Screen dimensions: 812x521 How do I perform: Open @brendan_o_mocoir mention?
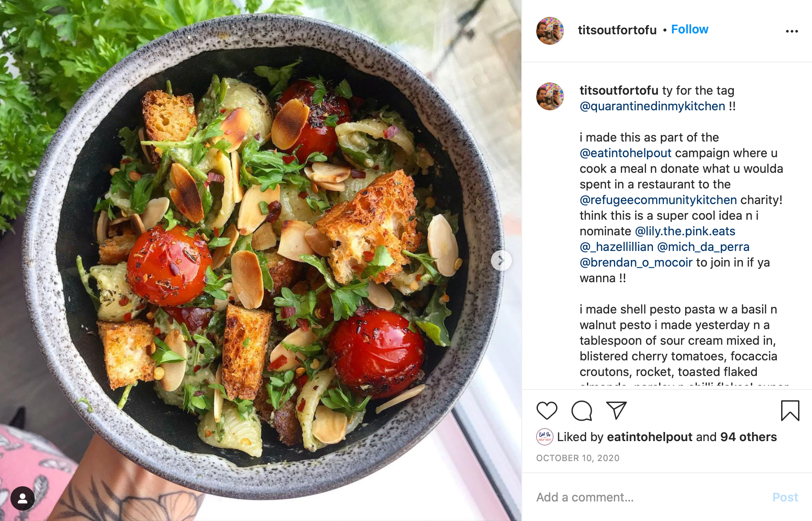coord(636,263)
